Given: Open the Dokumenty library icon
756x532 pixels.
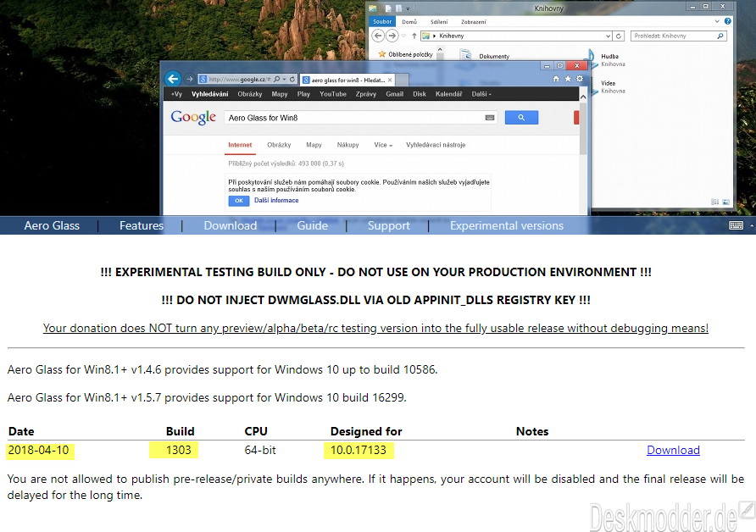Looking at the screenshot, I should click(465, 54).
